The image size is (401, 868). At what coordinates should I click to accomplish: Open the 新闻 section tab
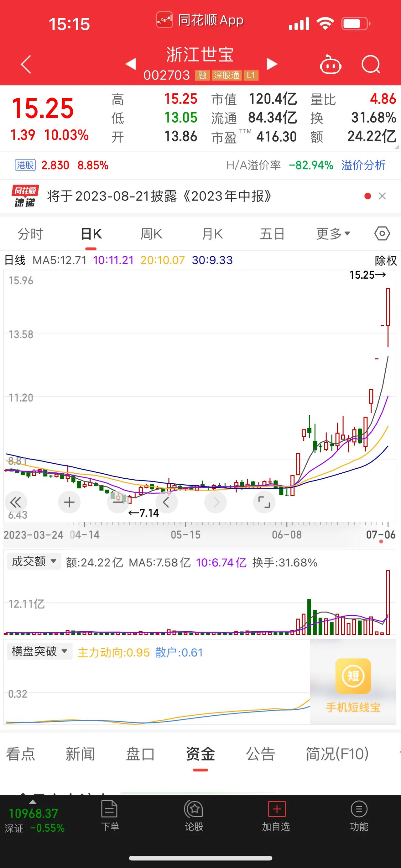click(80, 754)
